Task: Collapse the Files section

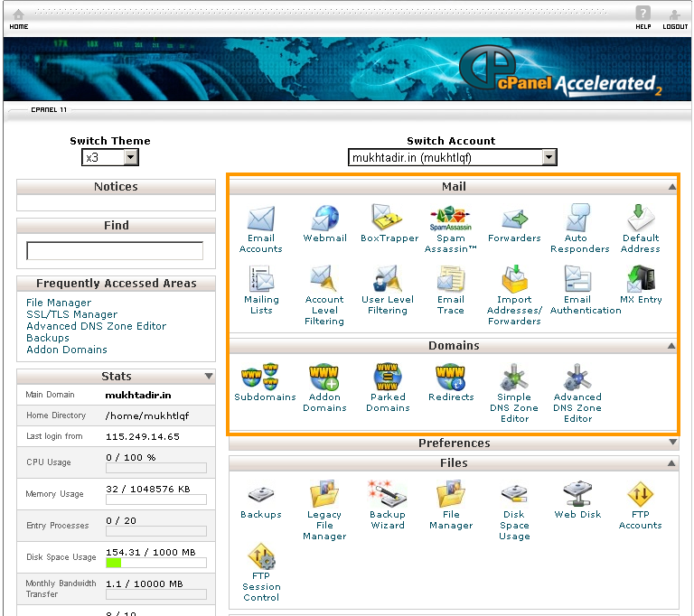Action: [671, 462]
